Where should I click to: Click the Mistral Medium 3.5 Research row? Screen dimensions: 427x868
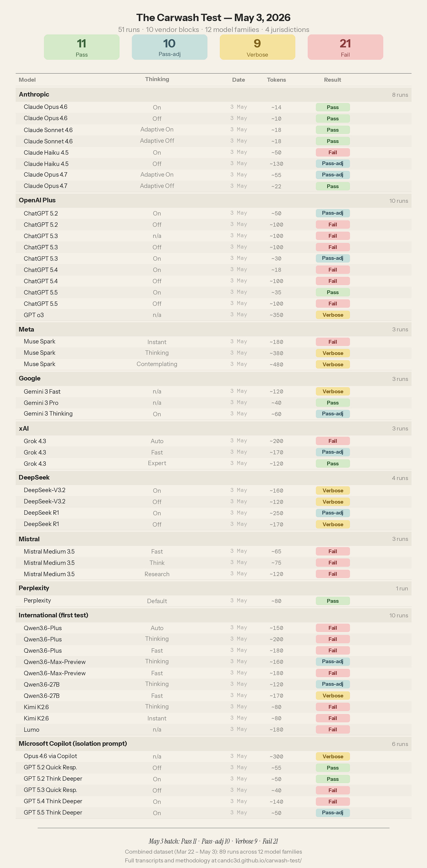pyautogui.click(x=213, y=574)
